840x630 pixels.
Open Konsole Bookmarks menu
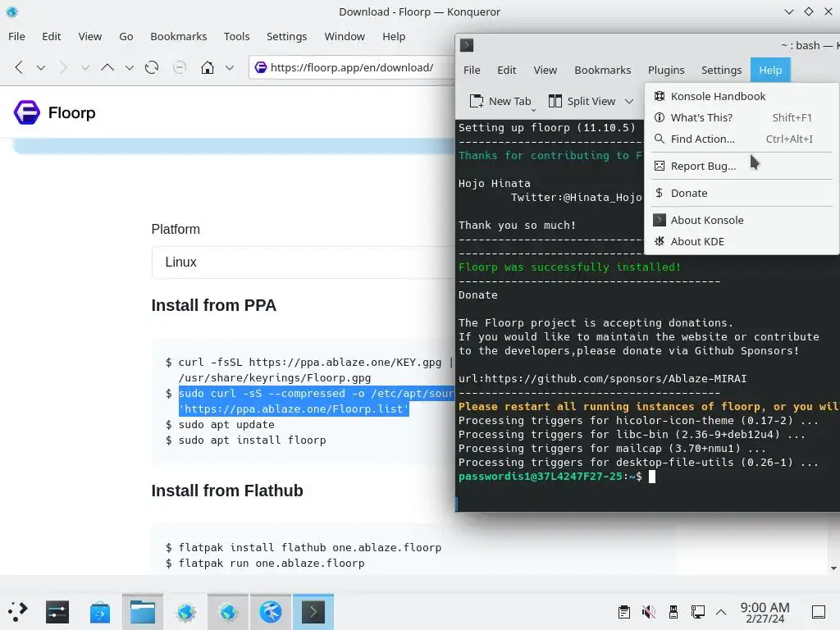coord(602,71)
